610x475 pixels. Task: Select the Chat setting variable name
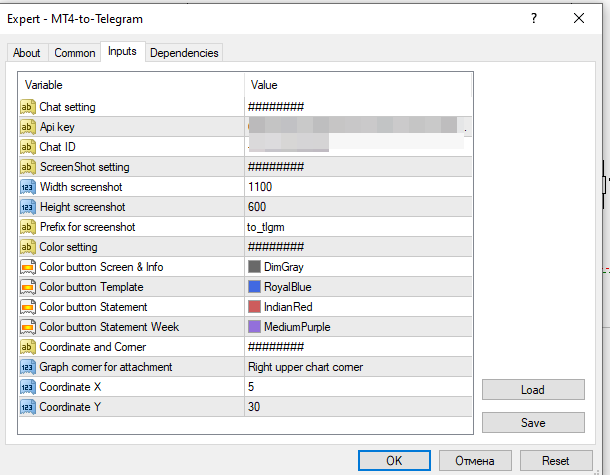pos(67,107)
